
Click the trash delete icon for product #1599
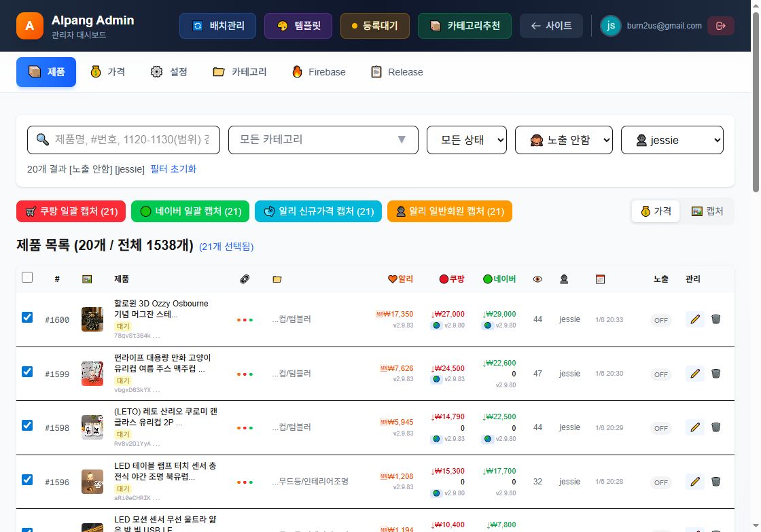coord(716,373)
